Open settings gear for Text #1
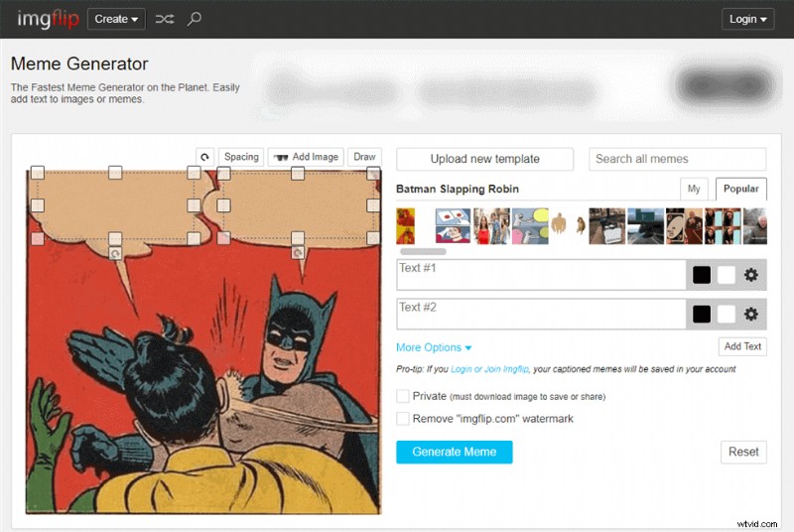794x532 pixels. coord(751,275)
